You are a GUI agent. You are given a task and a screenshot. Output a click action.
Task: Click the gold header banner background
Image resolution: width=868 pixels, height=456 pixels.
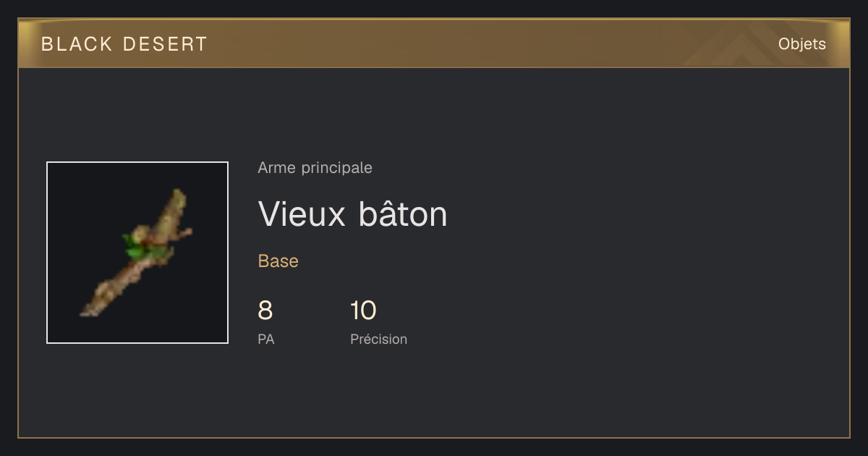[x=434, y=43]
